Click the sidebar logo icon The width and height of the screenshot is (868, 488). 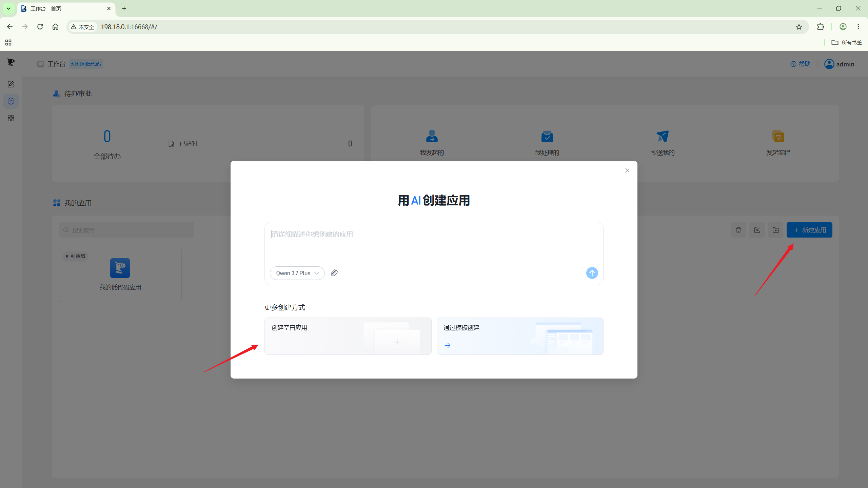pos(11,62)
